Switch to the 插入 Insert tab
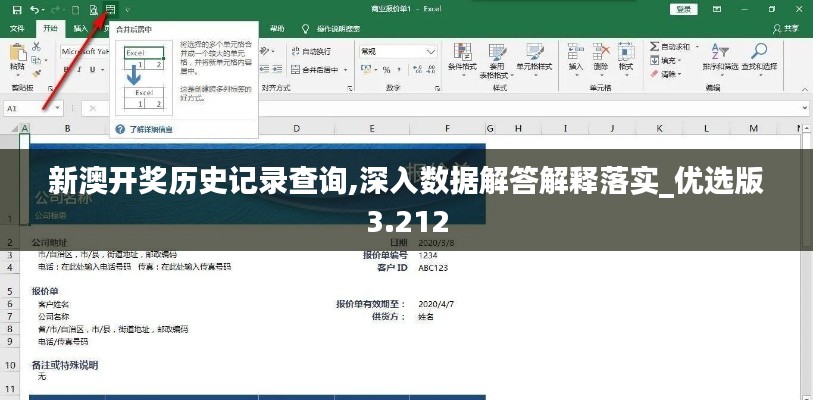813x400 pixels. pos(80,29)
